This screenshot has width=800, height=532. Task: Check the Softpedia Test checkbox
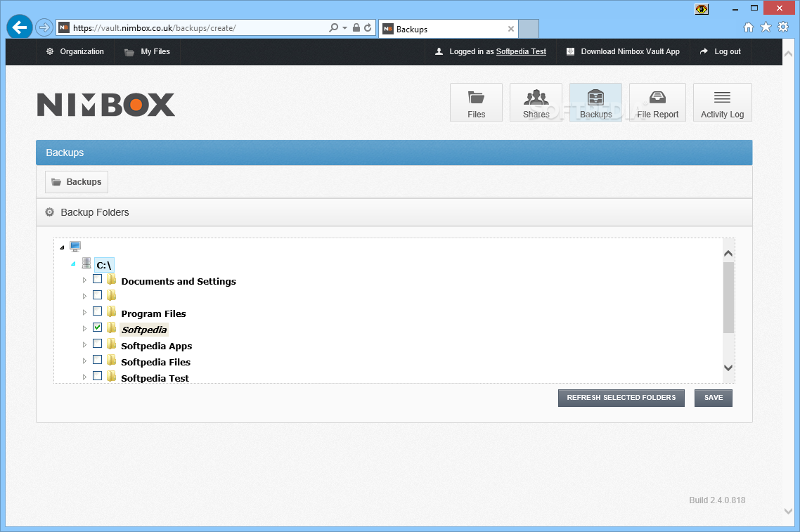[98, 376]
